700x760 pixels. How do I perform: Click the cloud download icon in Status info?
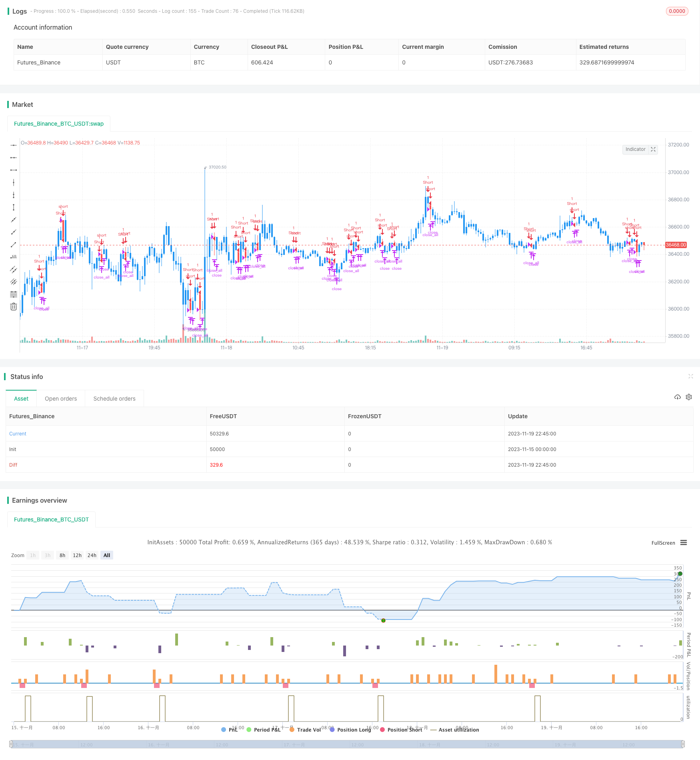pyautogui.click(x=677, y=397)
